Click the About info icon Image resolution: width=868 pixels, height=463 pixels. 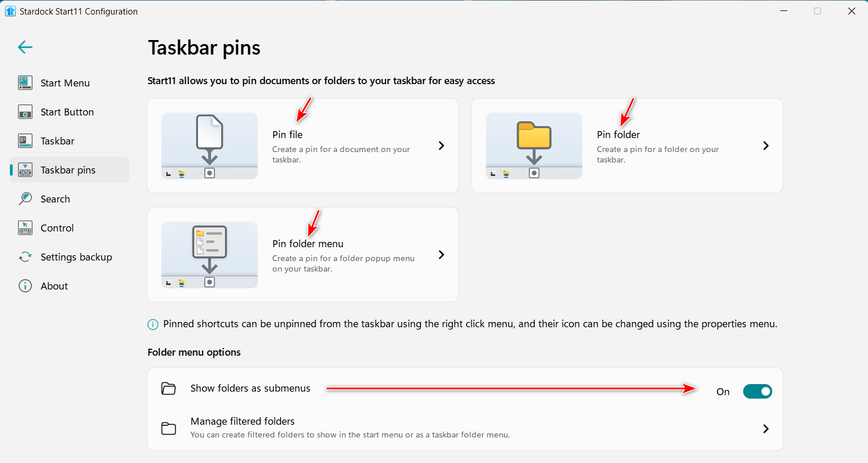pyautogui.click(x=25, y=286)
